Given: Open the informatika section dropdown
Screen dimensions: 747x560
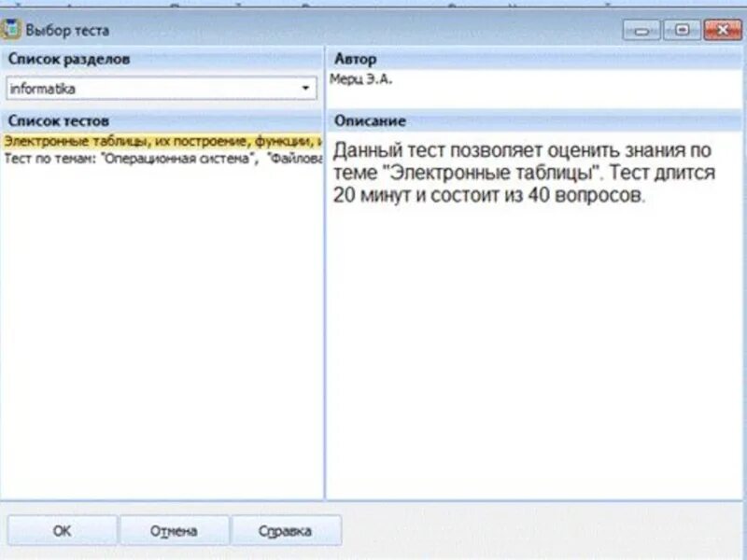Looking at the screenshot, I should [162, 89].
